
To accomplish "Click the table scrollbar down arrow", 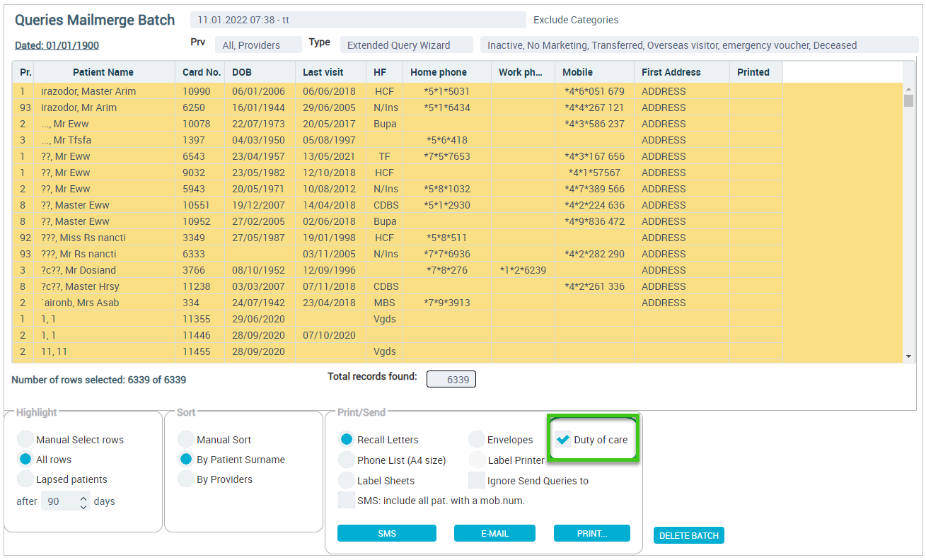I will click(909, 356).
